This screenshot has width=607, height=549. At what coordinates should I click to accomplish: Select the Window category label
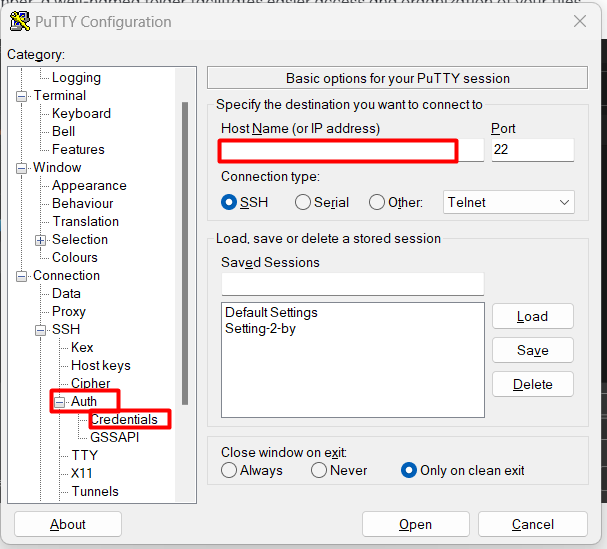click(x=57, y=168)
